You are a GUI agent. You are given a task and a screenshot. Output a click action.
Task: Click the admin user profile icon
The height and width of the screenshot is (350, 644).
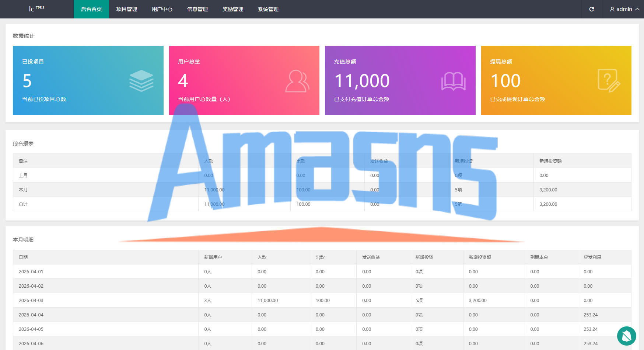tap(612, 9)
